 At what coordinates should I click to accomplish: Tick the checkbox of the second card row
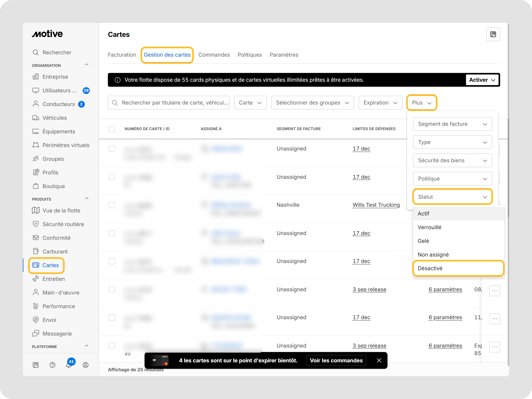(112, 177)
